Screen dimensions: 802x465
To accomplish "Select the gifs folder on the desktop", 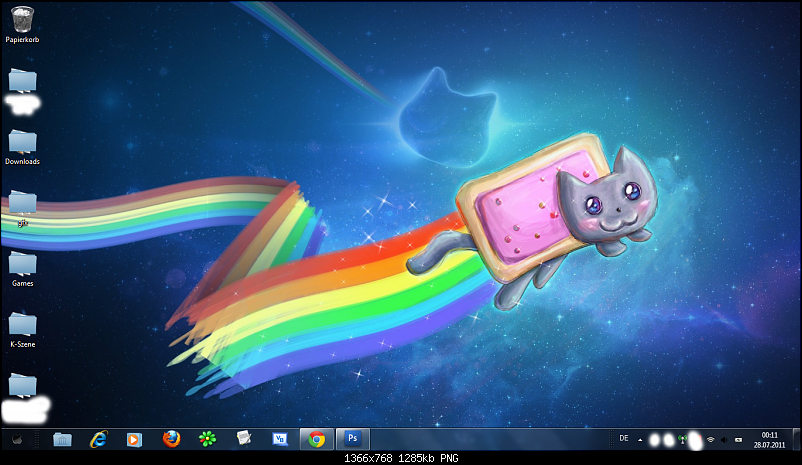I will (x=23, y=208).
